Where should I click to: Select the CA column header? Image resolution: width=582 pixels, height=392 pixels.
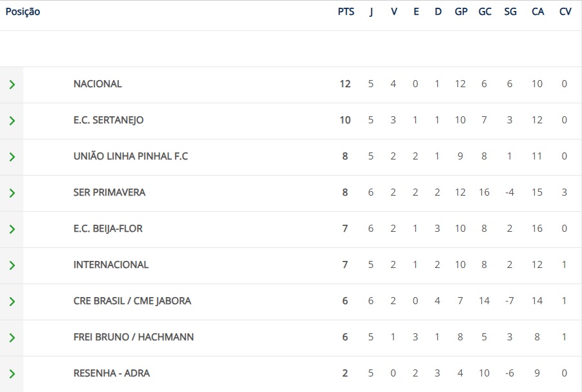pyautogui.click(x=538, y=12)
